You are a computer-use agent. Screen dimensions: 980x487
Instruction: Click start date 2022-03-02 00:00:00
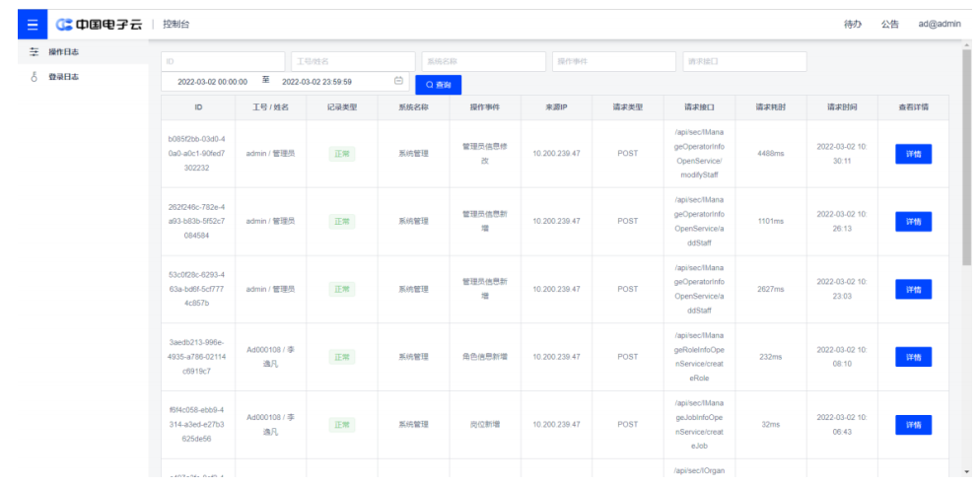click(213, 82)
